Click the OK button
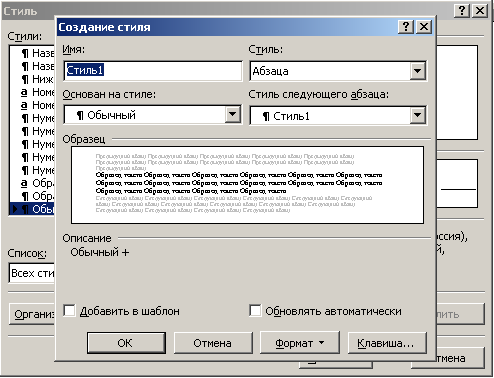This screenshot has height=378, width=494. coord(126,343)
